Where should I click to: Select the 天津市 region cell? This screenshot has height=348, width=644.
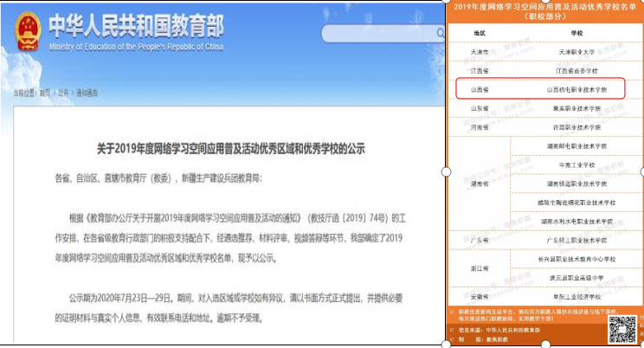[480, 52]
